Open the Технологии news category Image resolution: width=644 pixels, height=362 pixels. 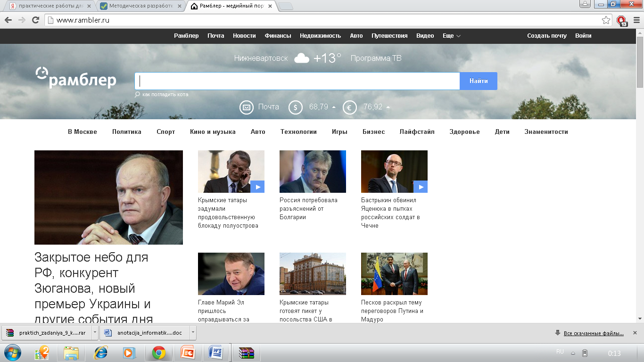pos(298,132)
